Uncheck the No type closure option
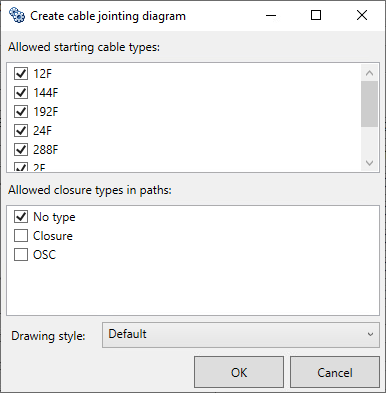 coord(21,217)
